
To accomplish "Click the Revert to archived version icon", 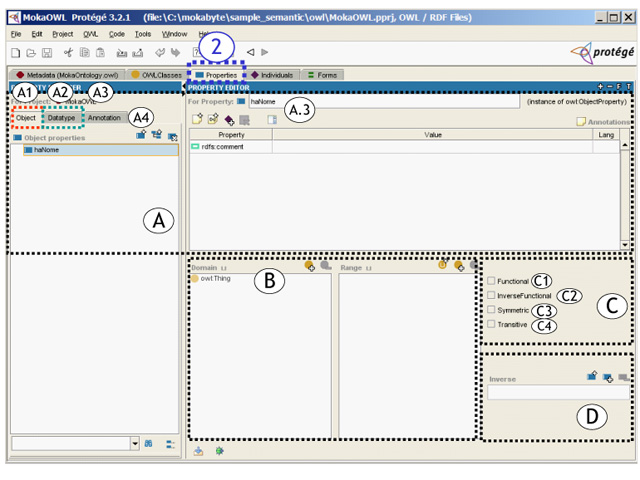I will 138,53.
